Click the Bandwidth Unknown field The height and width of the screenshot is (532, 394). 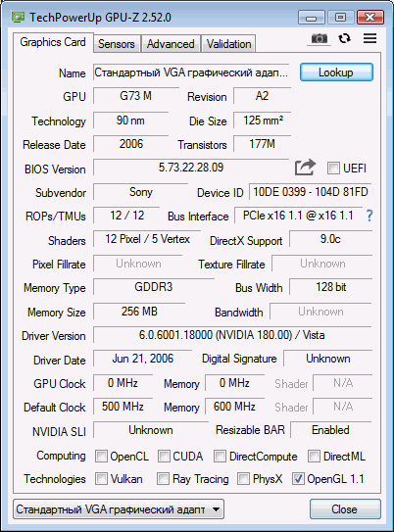point(321,312)
